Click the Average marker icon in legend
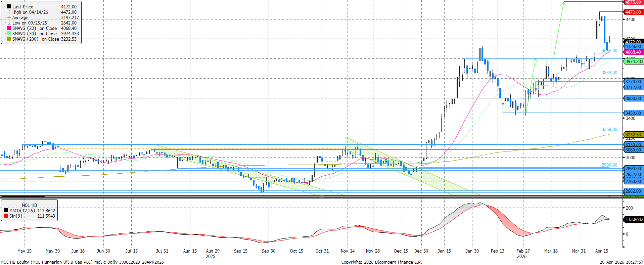 click(9, 17)
